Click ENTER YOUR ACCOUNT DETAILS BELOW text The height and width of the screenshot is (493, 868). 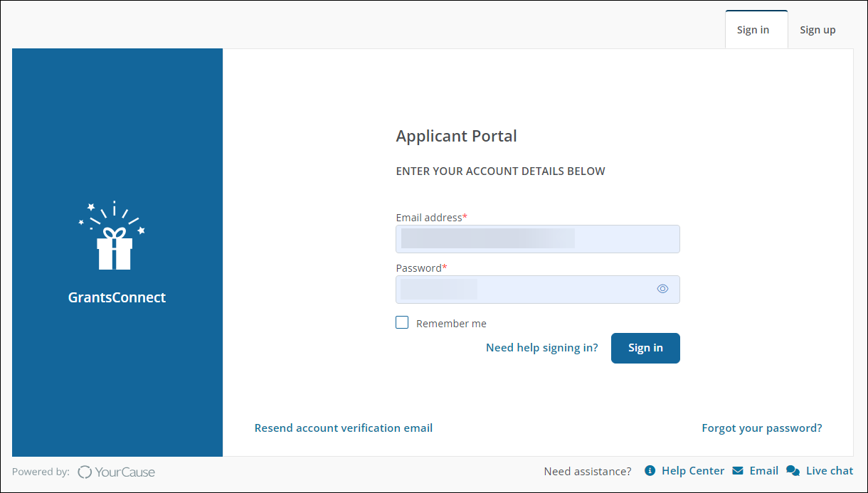(x=500, y=171)
